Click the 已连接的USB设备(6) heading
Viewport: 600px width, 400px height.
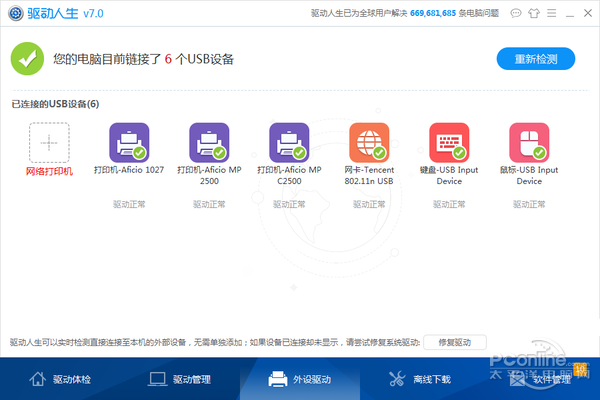55,104
